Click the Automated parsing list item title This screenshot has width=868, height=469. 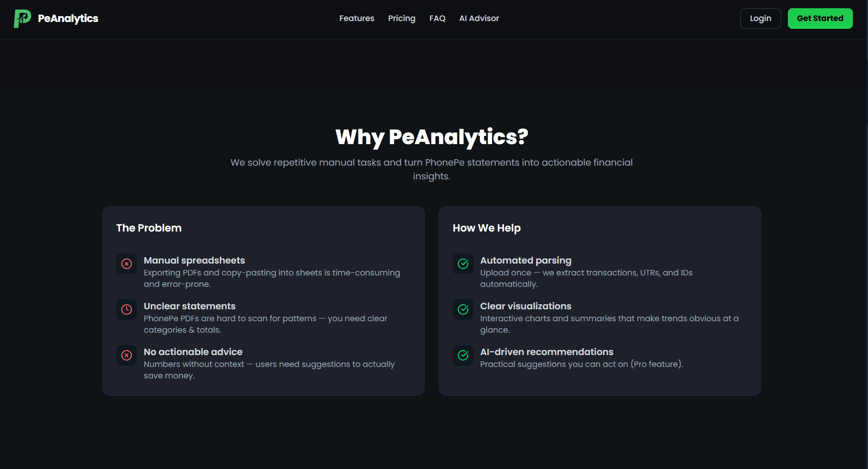point(526,260)
